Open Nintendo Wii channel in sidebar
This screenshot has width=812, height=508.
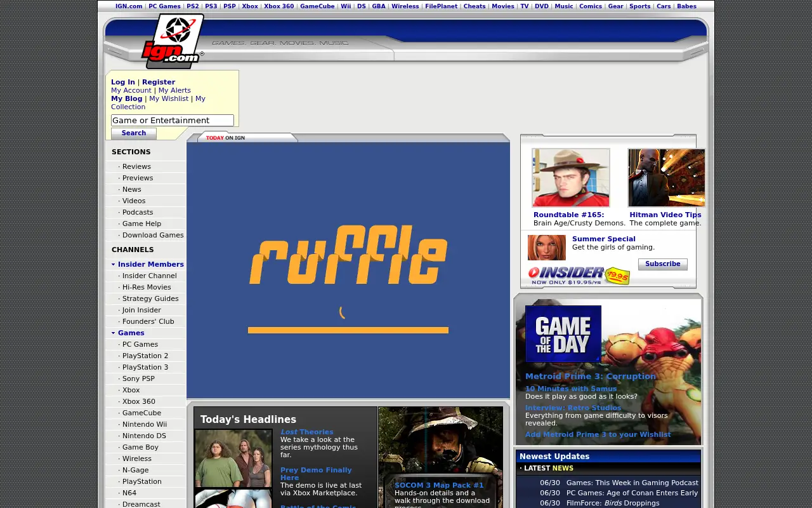pos(145,424)
